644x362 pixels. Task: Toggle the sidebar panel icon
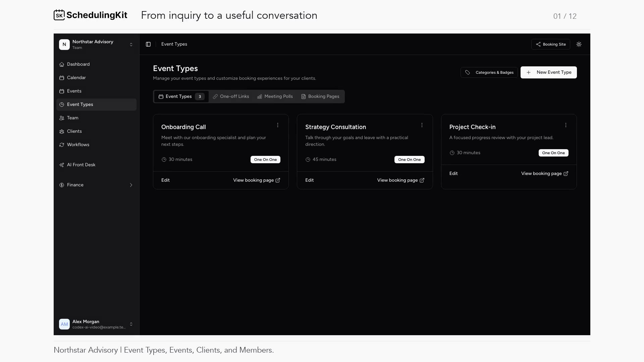click(x=148, y=44)
